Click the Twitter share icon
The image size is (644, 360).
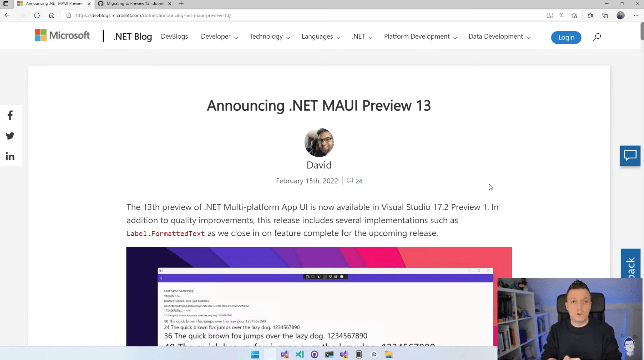point(10,136)
